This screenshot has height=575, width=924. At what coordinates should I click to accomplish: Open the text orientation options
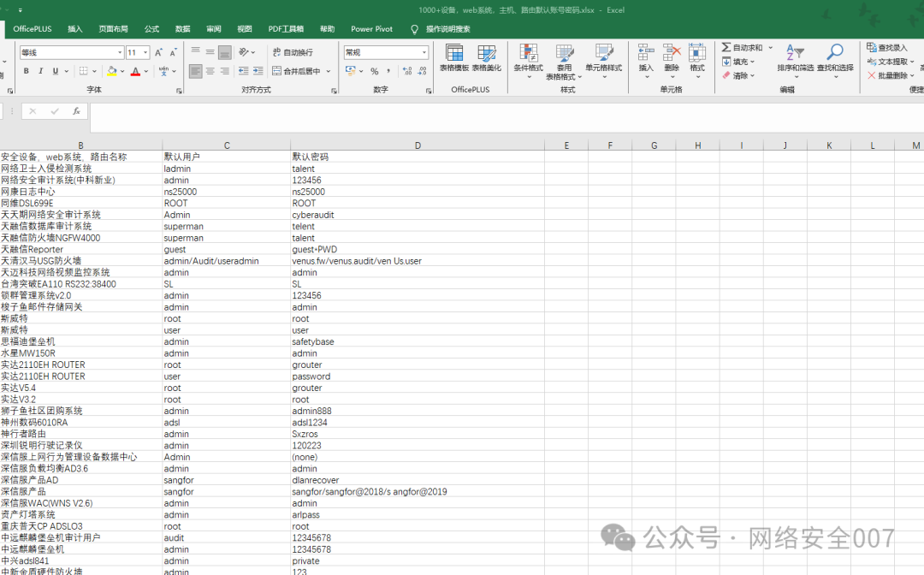tap(247, 52)
